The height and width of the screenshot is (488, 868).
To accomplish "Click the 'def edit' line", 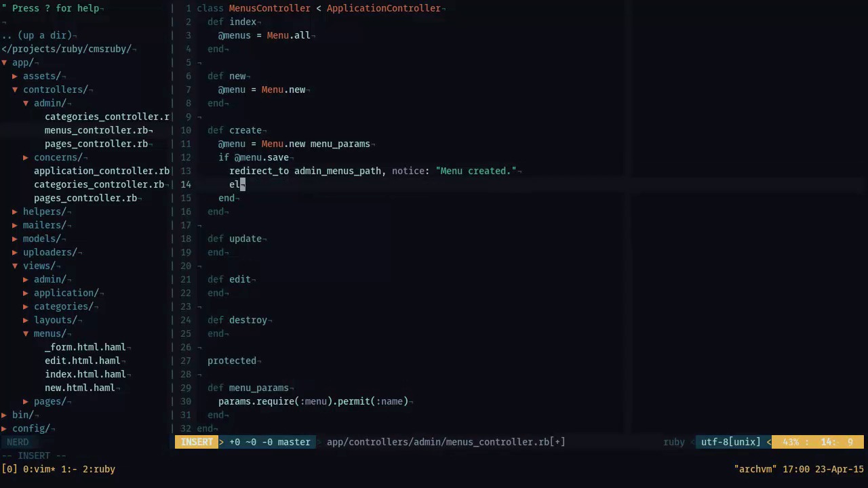I will tap(229, 279).
